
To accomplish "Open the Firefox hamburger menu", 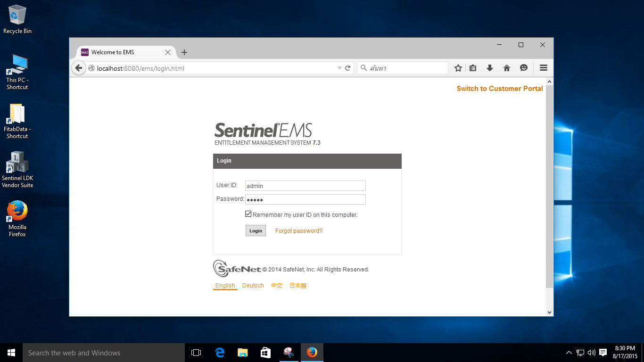I will click(543, 67).
